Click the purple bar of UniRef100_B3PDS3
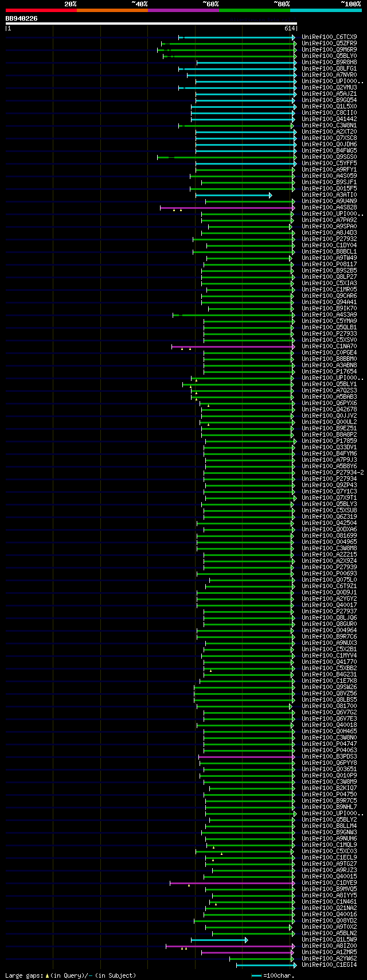 [x=247, y=757]
